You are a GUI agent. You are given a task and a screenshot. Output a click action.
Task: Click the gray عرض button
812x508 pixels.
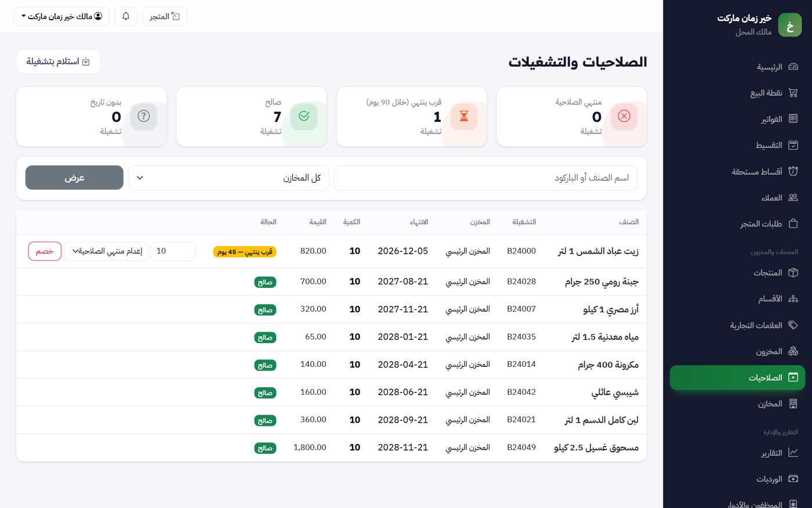74,178
